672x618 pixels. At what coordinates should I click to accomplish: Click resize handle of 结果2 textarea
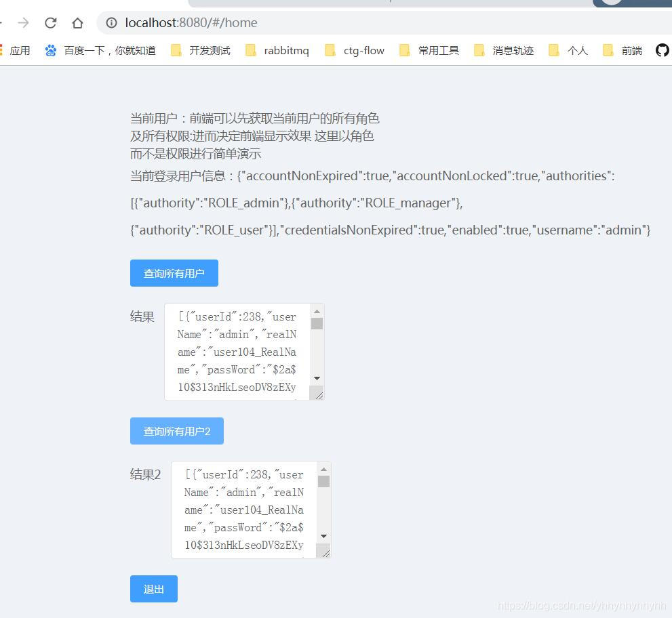pos(324,551)
